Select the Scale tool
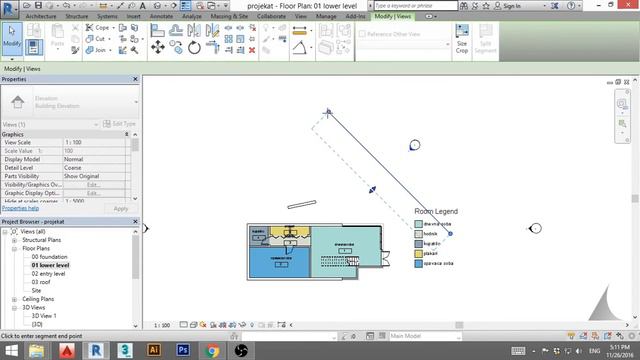 pyautogui.click(x=240, y=39)
